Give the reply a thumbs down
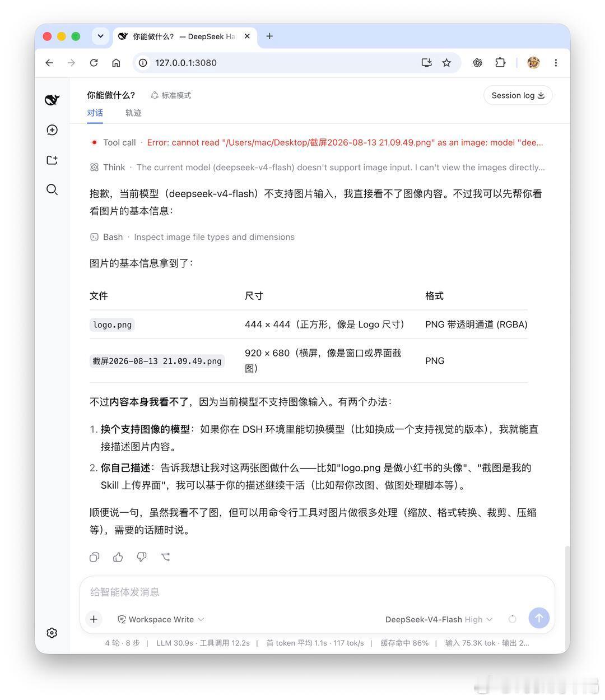This screenshot has width=605, height=700. [x=141, y=557]
